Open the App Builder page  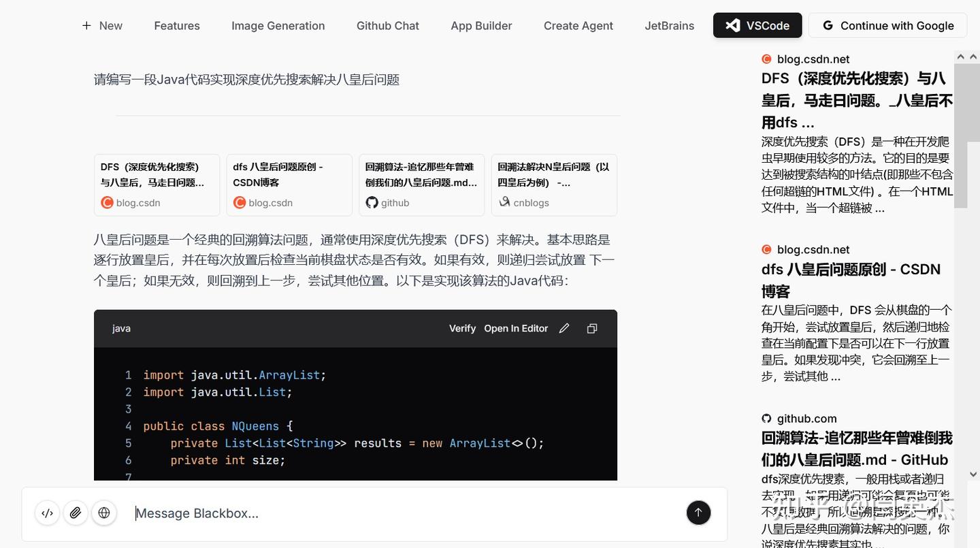[481, 26]
